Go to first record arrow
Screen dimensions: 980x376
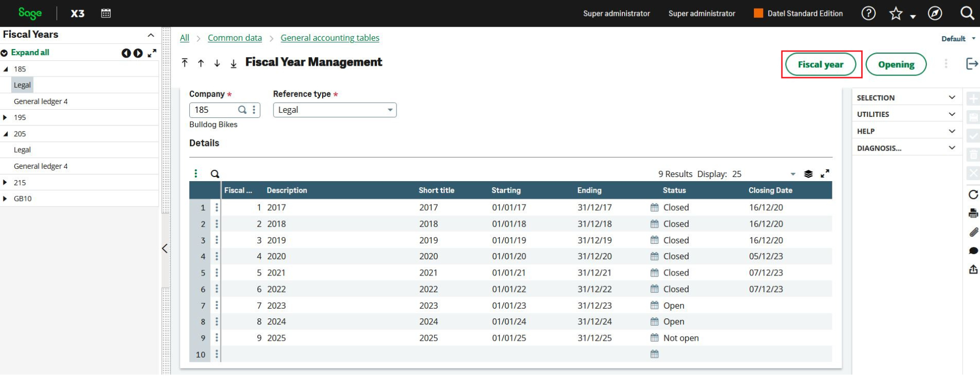click(185, 63)
